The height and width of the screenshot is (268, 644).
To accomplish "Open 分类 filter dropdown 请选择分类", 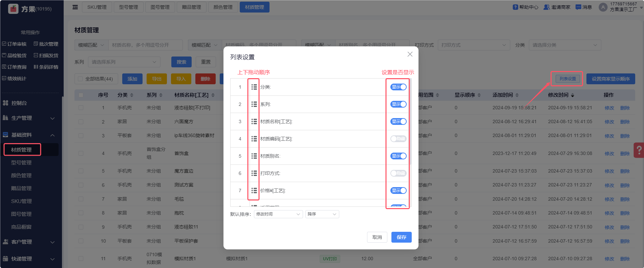I will [565, 45].
